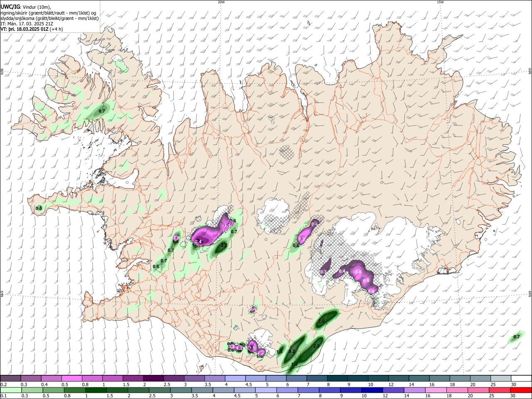The image size is (532, 399).
Task: Select the darkest green swatch starting at 1
Action: [96, 390]
